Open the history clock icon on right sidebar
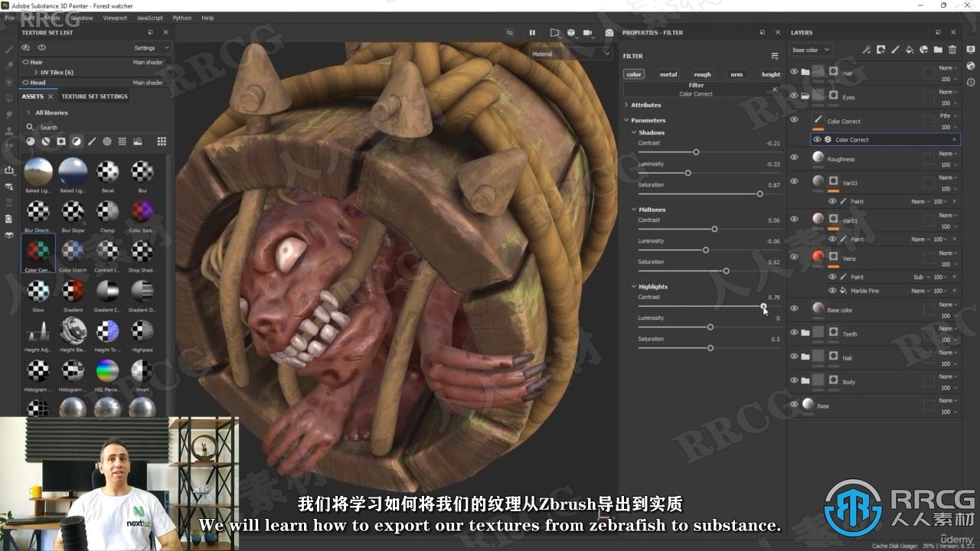The image size is (980, 551). click(971, 81)
